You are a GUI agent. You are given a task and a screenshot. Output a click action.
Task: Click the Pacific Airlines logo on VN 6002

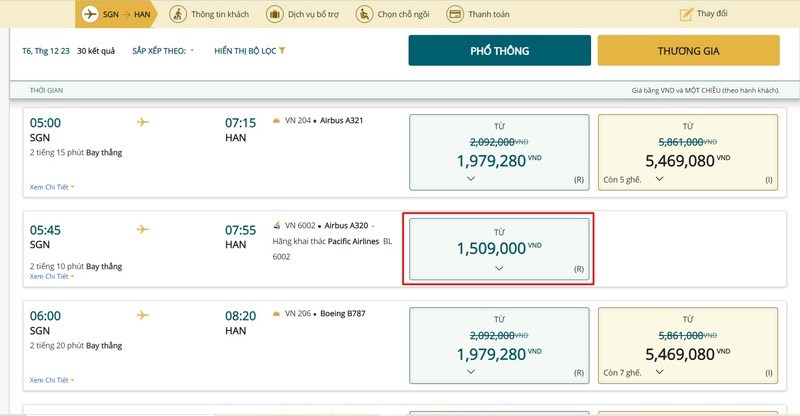[x=277, y=226]
